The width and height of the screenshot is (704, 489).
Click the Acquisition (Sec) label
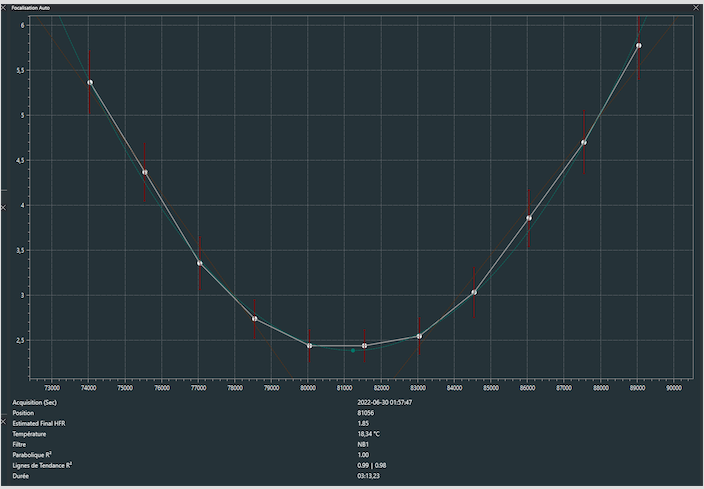coord(35,402)
